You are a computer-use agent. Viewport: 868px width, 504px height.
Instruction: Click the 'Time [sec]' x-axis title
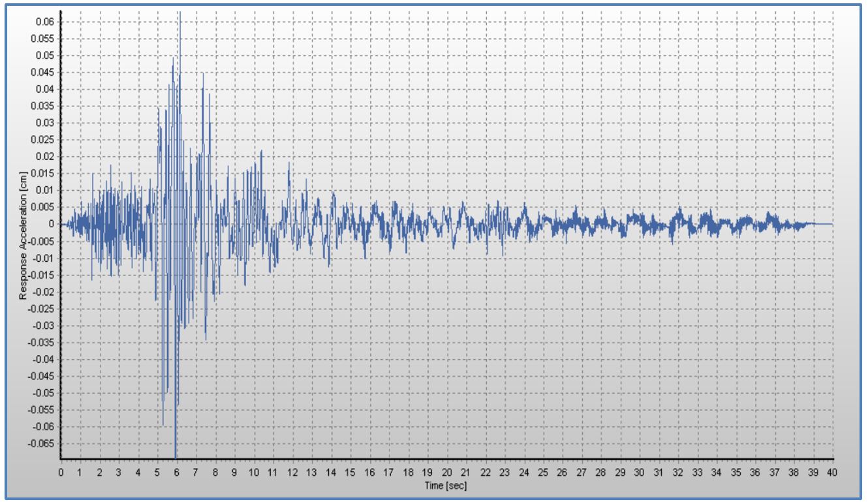tap(447, 485)
